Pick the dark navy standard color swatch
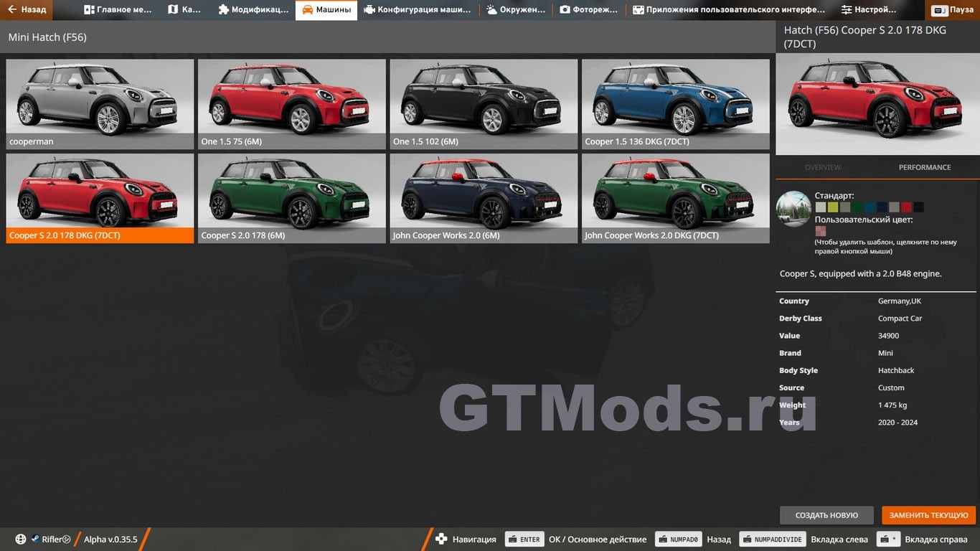 coord(882,207)
